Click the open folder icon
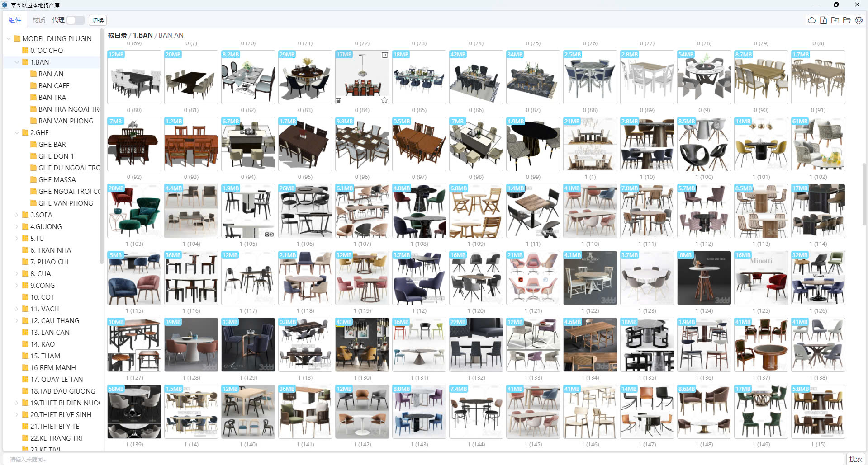The image size is (868, 465). (x=847, y=20)
